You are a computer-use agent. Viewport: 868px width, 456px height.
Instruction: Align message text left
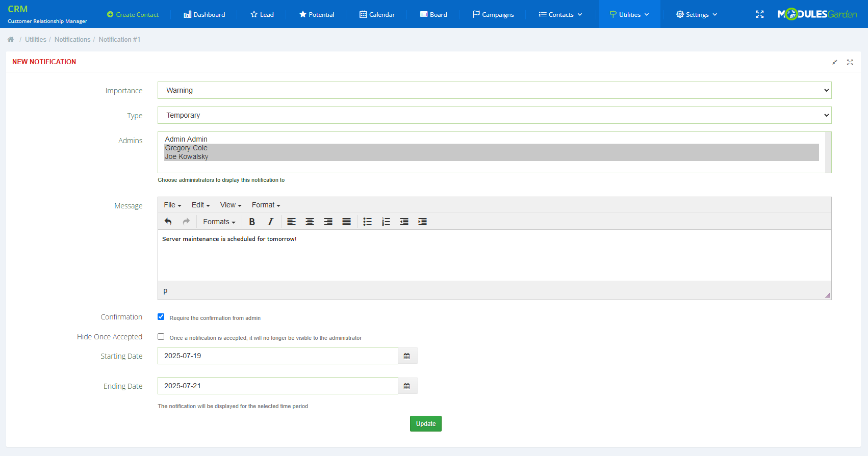(291, 222)
